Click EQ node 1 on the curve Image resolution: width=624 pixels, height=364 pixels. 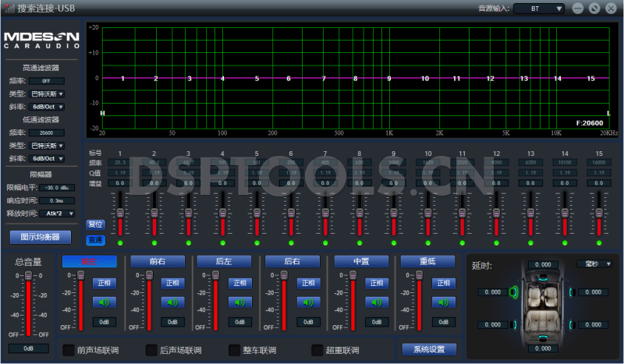point(122,79)
